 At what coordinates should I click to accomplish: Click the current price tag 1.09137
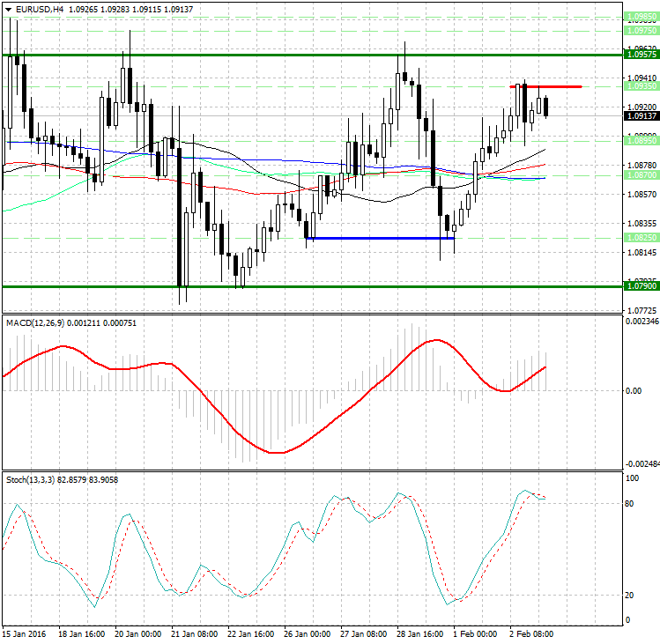(640, 115)
